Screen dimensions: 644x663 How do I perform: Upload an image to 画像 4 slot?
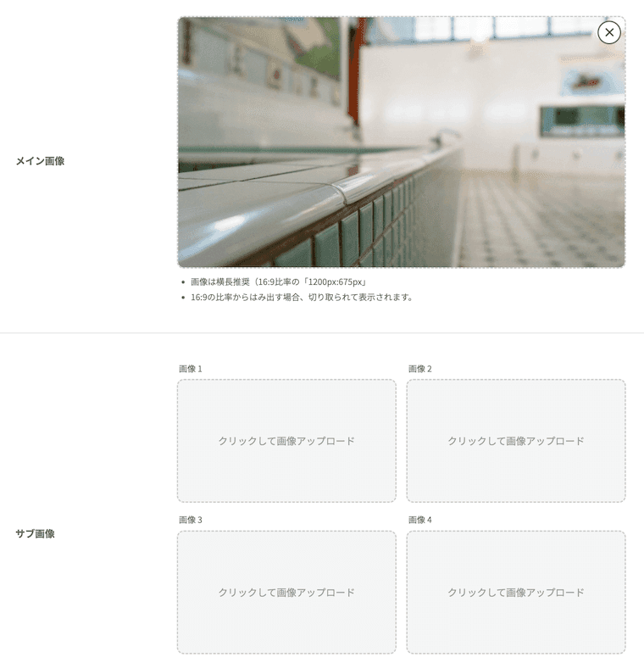click(516, 592)
